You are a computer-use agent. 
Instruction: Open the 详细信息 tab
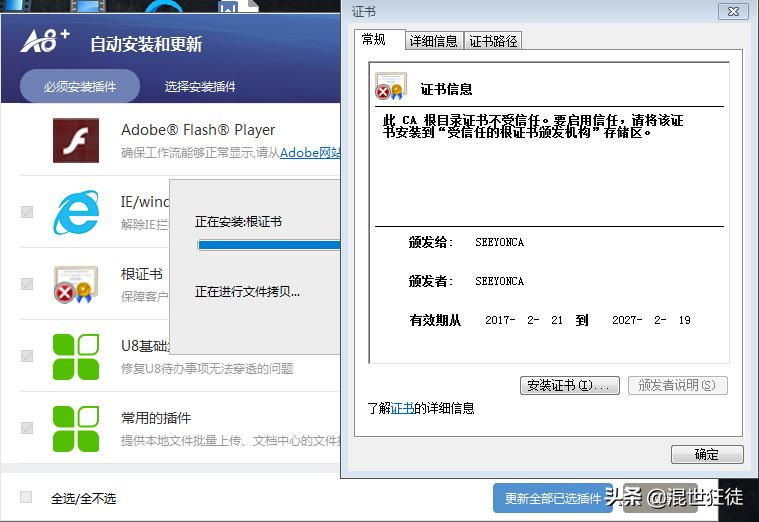[434, 41]
